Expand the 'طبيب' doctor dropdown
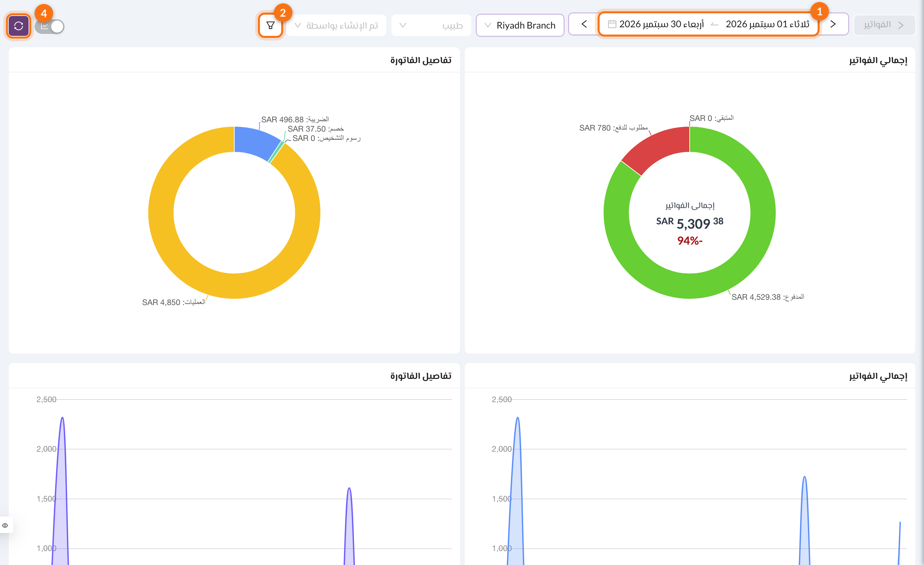Viewport: 924px width, 565px height. (431, 26)
